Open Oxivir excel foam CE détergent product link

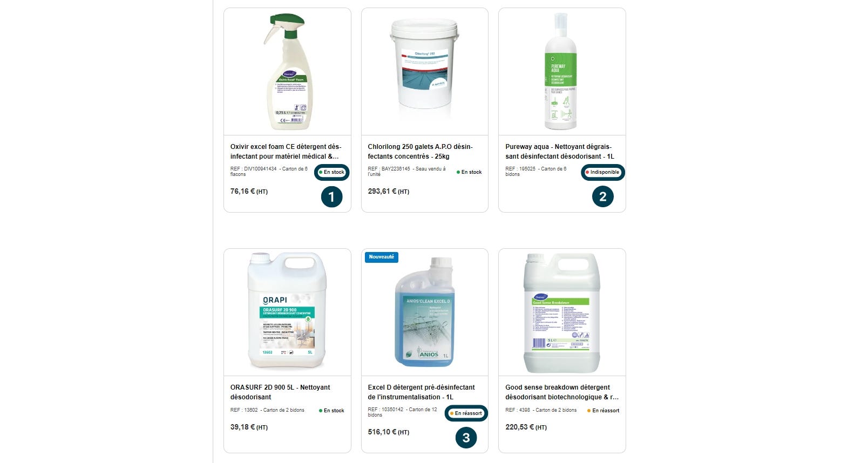point(286,152)
